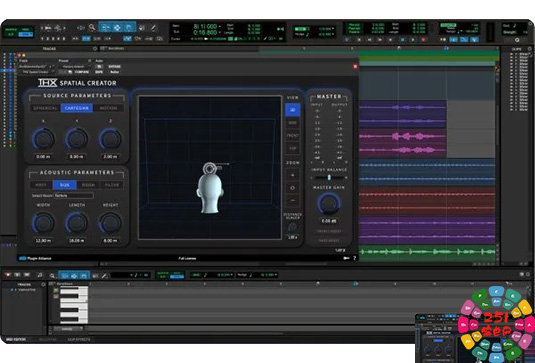Switch to the Cartesian source parameters tab
This screenshot has width=535, height=363.
pos(76,108)
